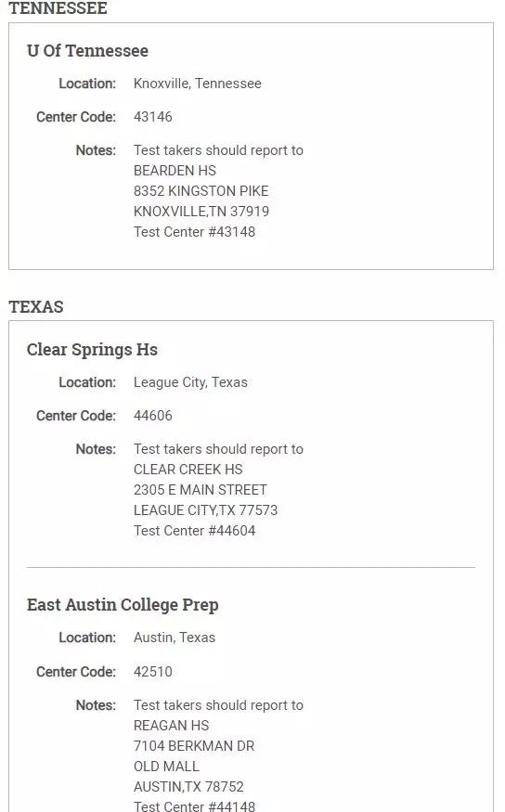Click 7104 BERKMAN DR address line
505x812 pixels.
194,746
